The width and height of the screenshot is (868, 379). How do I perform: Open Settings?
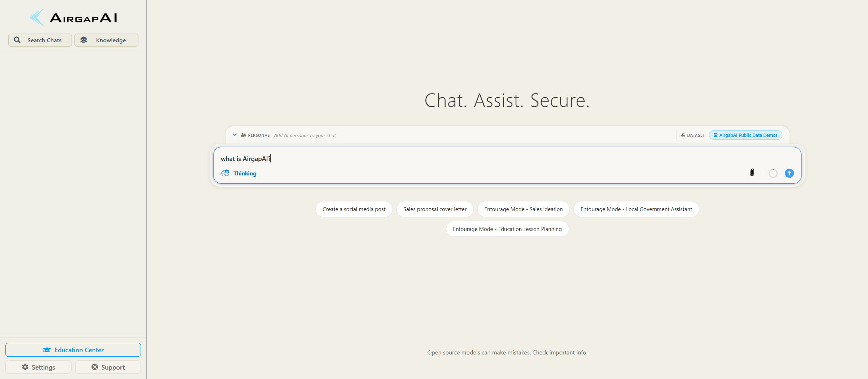click(38, 367)
